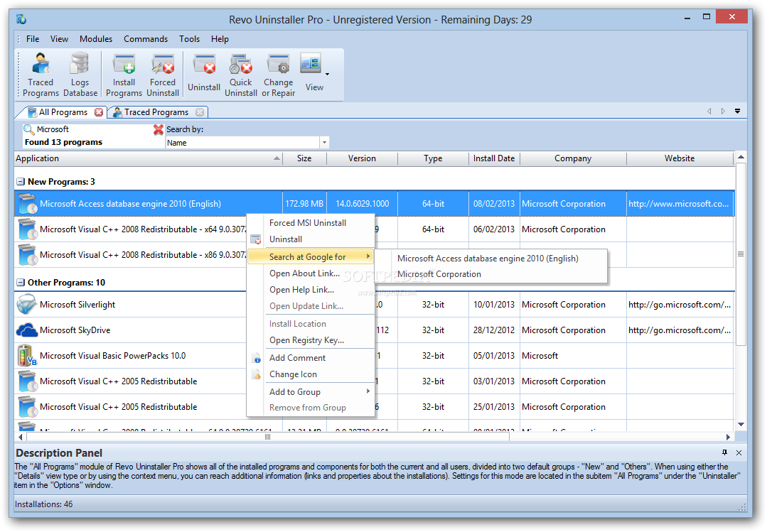Click the magnifier search icon
The height and width of the screenshot is (532, 767).
(29, 129)
